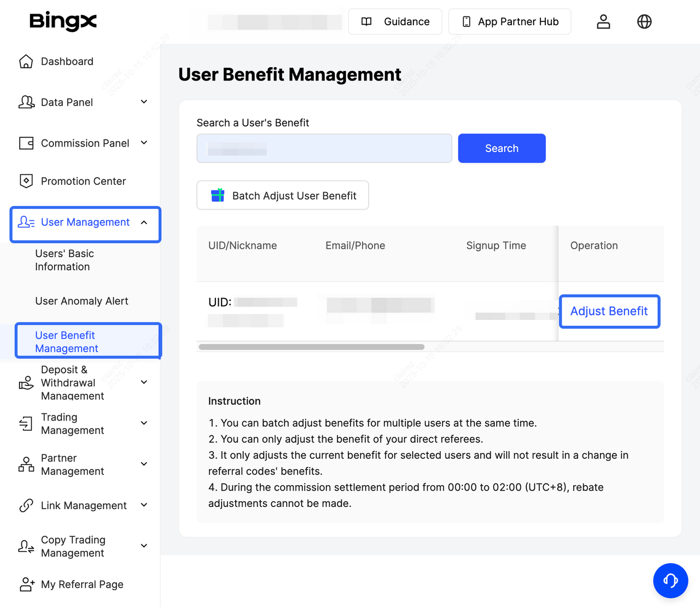
Task: Open Users' Basic Information page
Action: [x=65, y=260]
